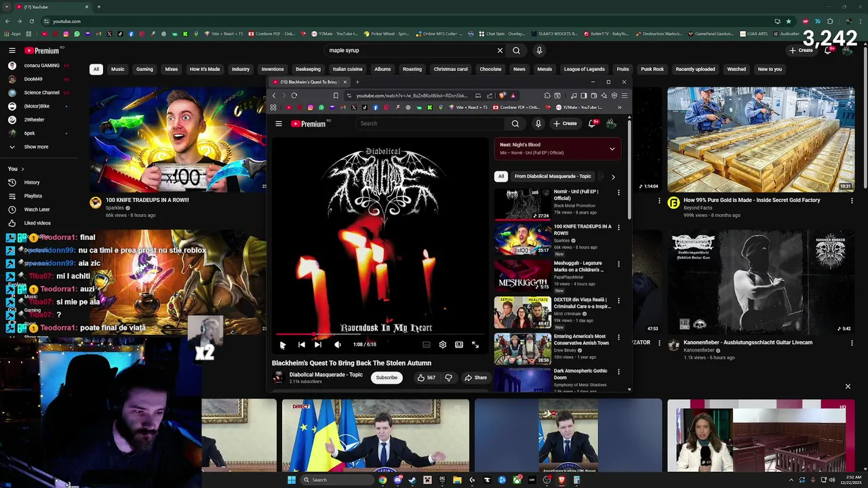Start voice search in the front YouTube window
The width and height of the screenshot is (868, 488).
pos(538,123)
